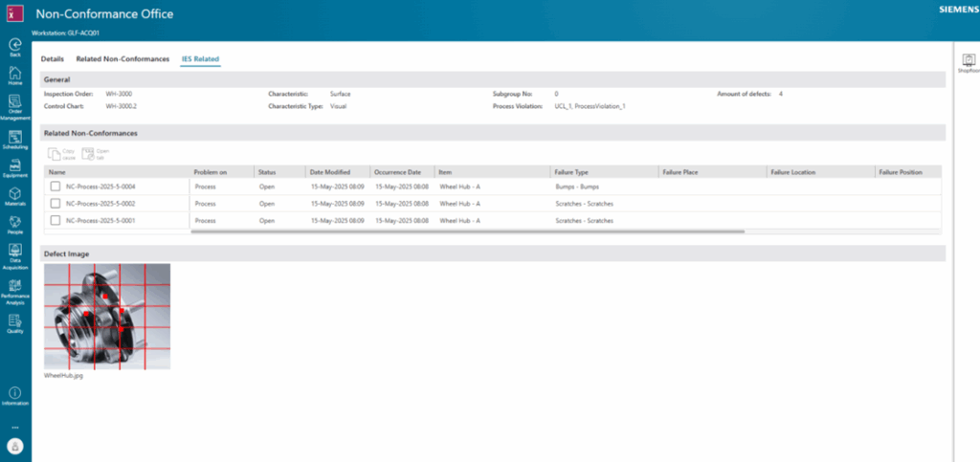The image size is (980, 462).
Task: Open the WheelHub.jpg defect image thumbnail
Action: tap(107, 317)
